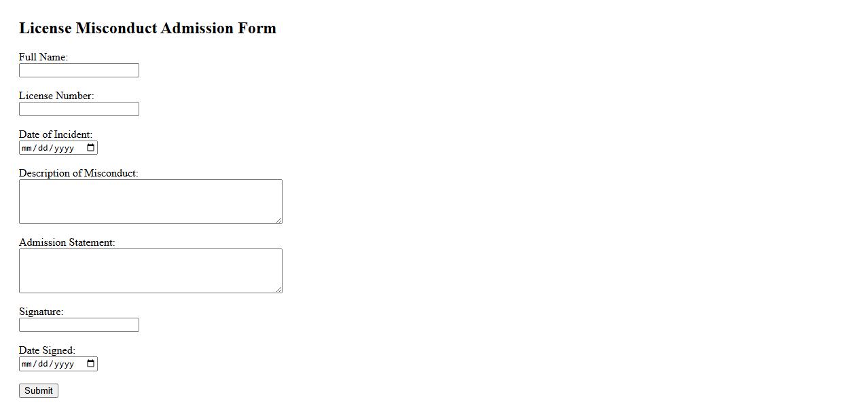
Task: Click the "License Number:" label
Action: (x=56, y=96)
